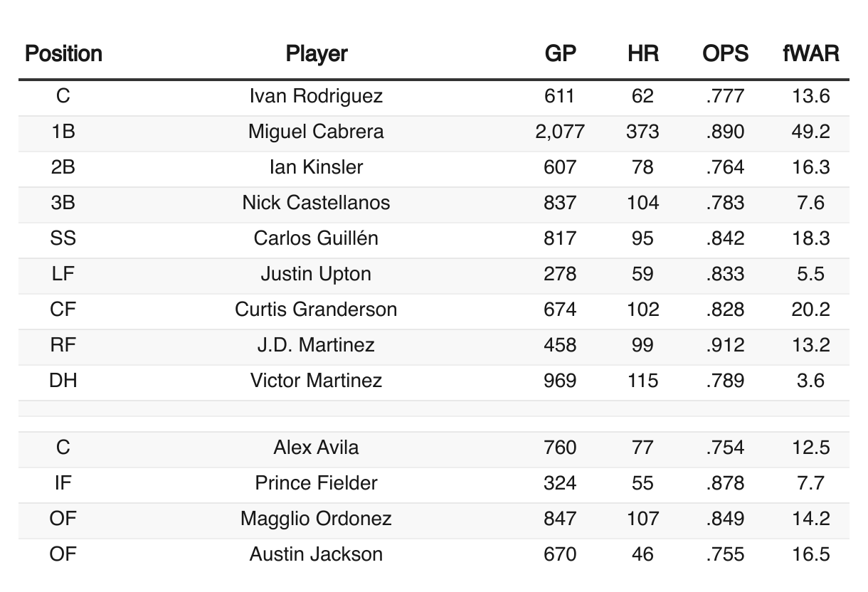Select Alex Avila's name
Image resolution: width=868 pixels, height=592 pixels.
[317, 448]
